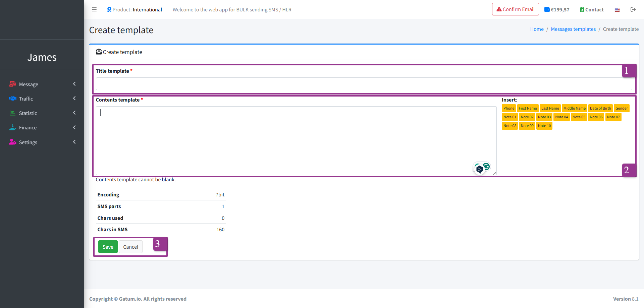Go to Messages templates breadcrumb link
The height and width of the screenshot is (308, 644).
click(x=573, y=29)
